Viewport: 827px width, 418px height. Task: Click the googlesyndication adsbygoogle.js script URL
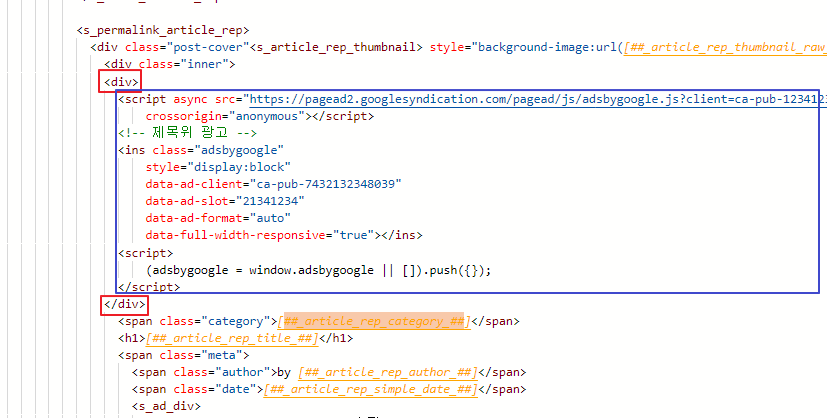pos(538,99)
